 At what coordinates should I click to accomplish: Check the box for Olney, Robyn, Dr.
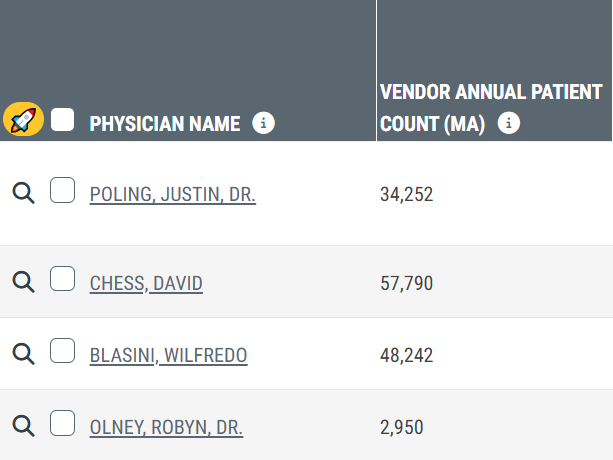63,423
